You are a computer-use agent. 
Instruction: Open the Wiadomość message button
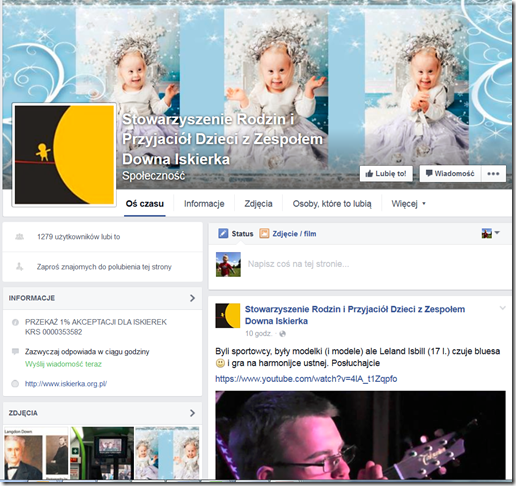[450, 174]
